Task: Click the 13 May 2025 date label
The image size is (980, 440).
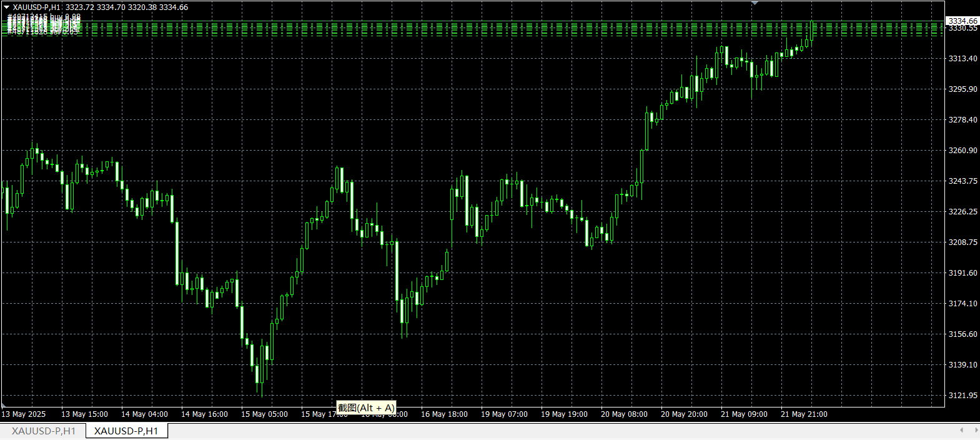Action: pos(24,414)
